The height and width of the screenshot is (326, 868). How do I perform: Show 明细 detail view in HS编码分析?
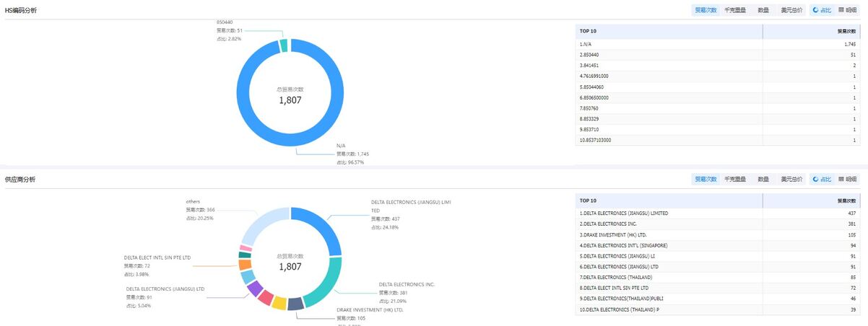847,10
